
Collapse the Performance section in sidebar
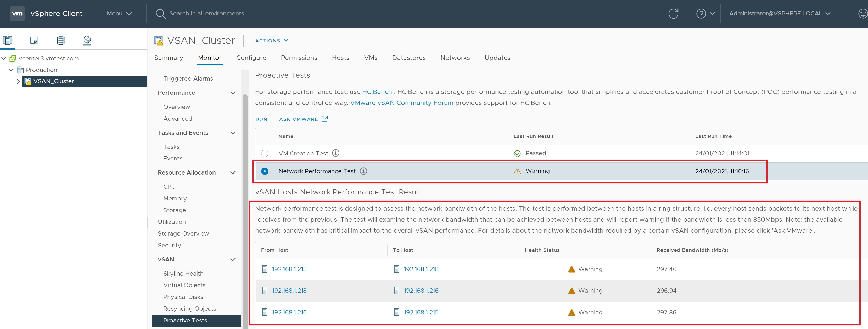(232, 93)
